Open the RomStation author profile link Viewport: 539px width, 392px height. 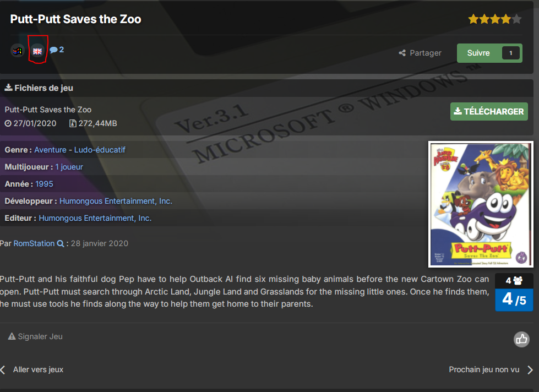coord(34,243)
